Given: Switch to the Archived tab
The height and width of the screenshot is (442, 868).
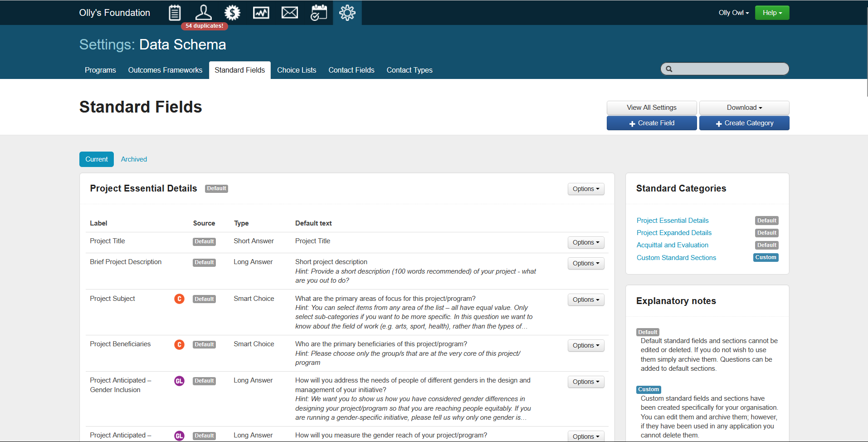Looking at the screenshot, I should 134,159.
